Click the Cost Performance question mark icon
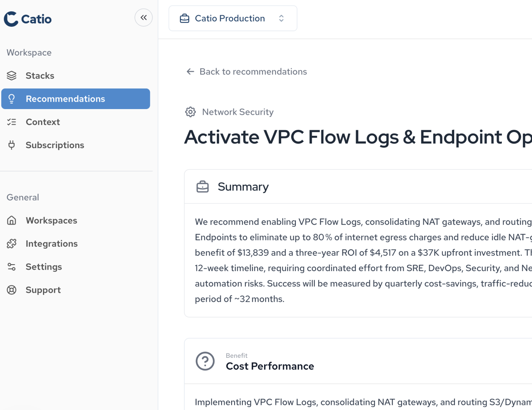Image resolution: width=532 pixels, height=410 pixels. (205, 361)
